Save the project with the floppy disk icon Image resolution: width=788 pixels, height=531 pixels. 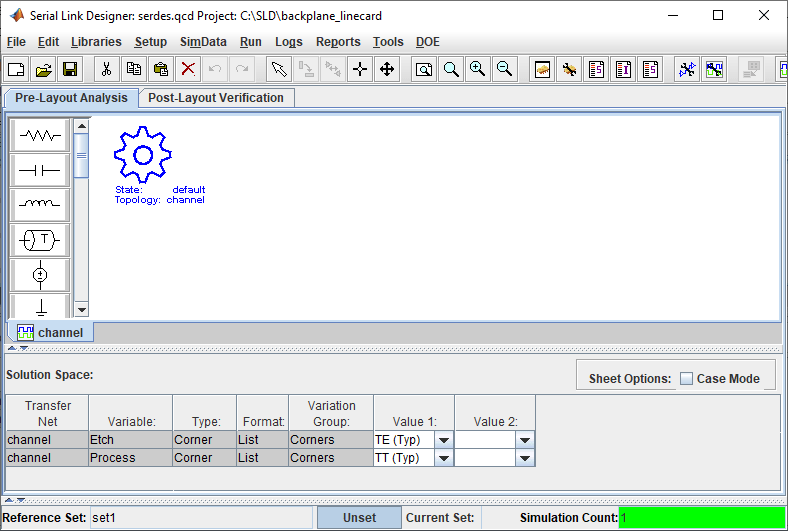tap(70, 69)
